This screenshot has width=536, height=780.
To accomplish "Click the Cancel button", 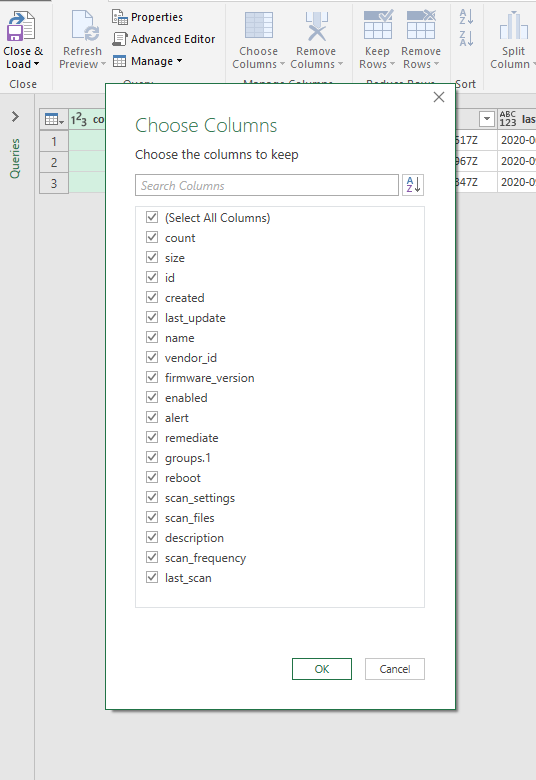I will click(x=395, y=669).
